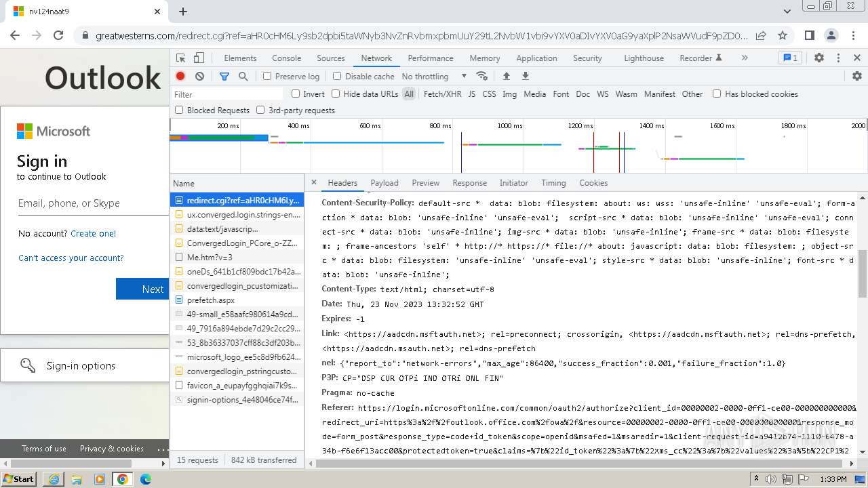Check Disable cache option
The image size is (868, 488).
click(x=337, y=76)
